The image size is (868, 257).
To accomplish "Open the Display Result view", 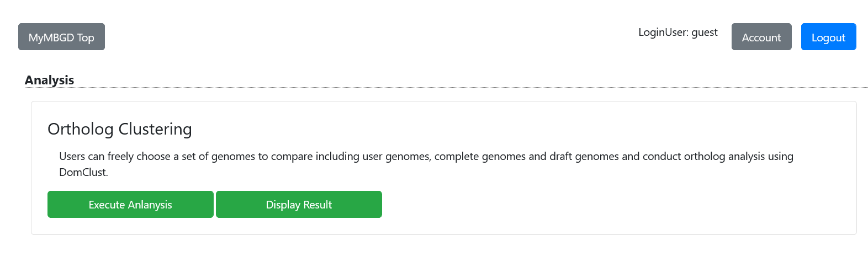I will tap(299, 205).
